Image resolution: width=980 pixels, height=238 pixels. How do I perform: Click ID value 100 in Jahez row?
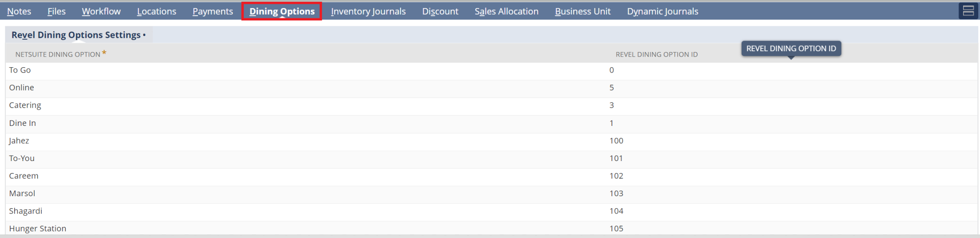[616, 141]
